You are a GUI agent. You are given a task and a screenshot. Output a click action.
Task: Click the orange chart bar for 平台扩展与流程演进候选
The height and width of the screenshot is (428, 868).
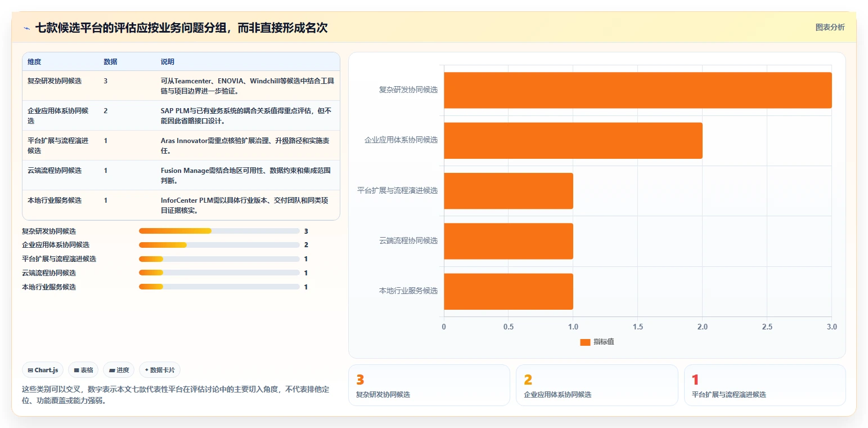509,191
